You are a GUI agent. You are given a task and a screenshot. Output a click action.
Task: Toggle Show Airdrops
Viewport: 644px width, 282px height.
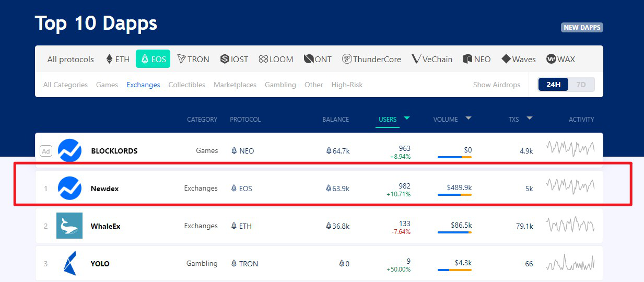(497, 85)
